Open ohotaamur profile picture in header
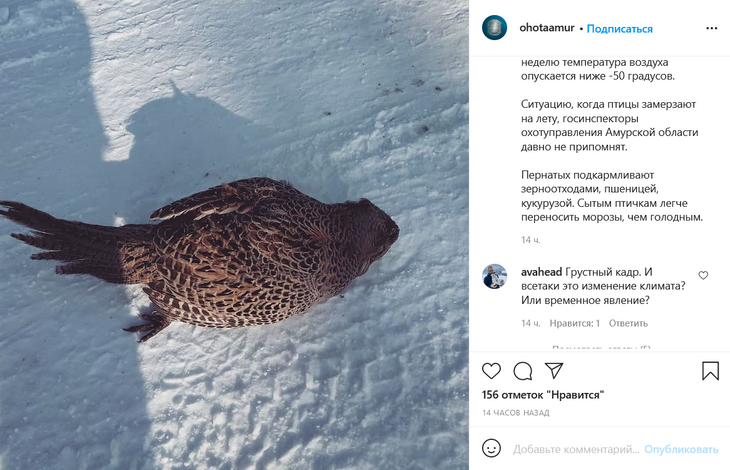This screenshot has height=470, width=730. point(495,28)
